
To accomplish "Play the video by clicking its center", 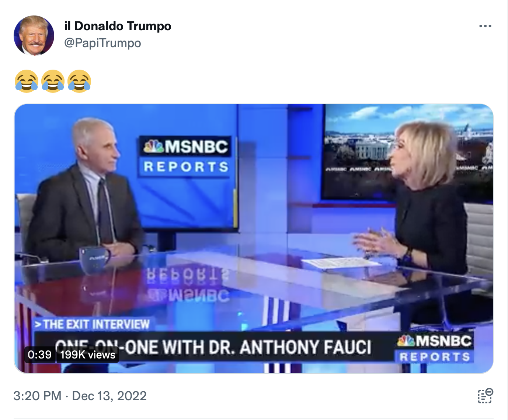I will point(254,239).
